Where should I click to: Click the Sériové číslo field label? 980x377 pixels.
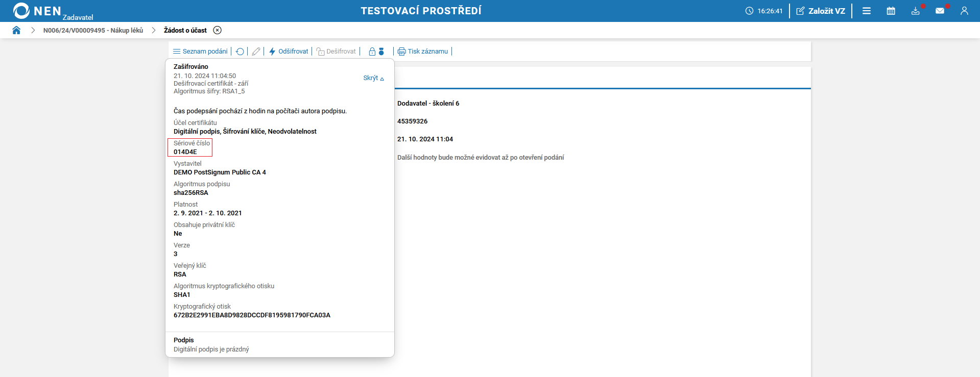click(192, 143)
